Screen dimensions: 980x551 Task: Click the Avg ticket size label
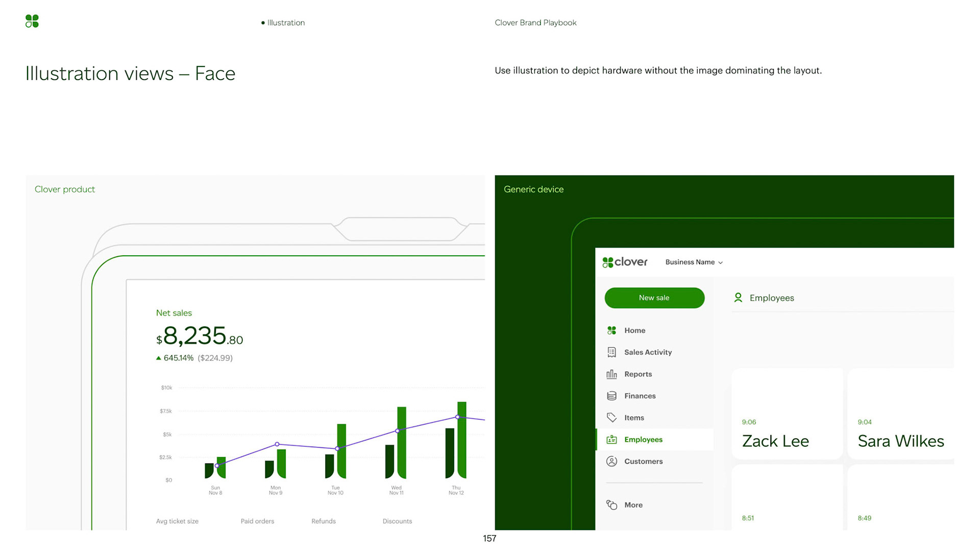pos(177,521)
